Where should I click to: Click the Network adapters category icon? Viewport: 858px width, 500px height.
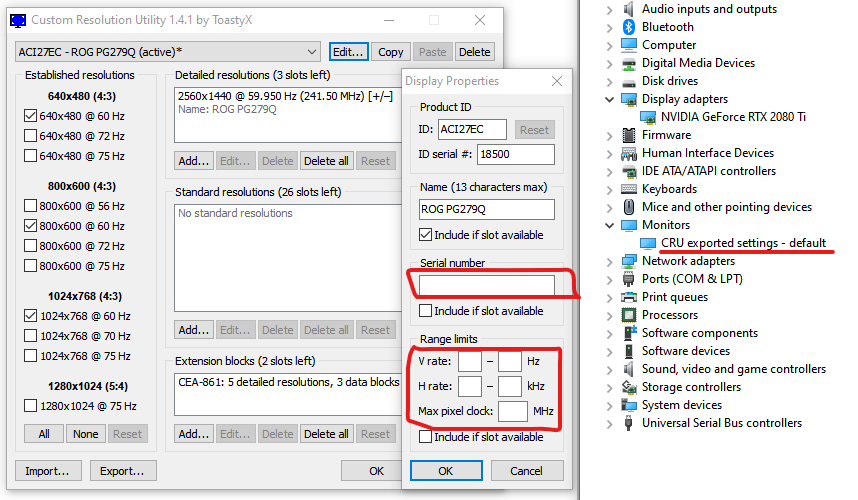coord(629,261)
